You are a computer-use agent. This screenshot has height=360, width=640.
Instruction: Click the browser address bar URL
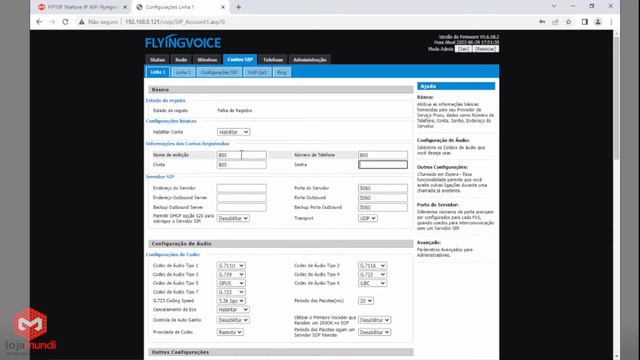point(175,22)
